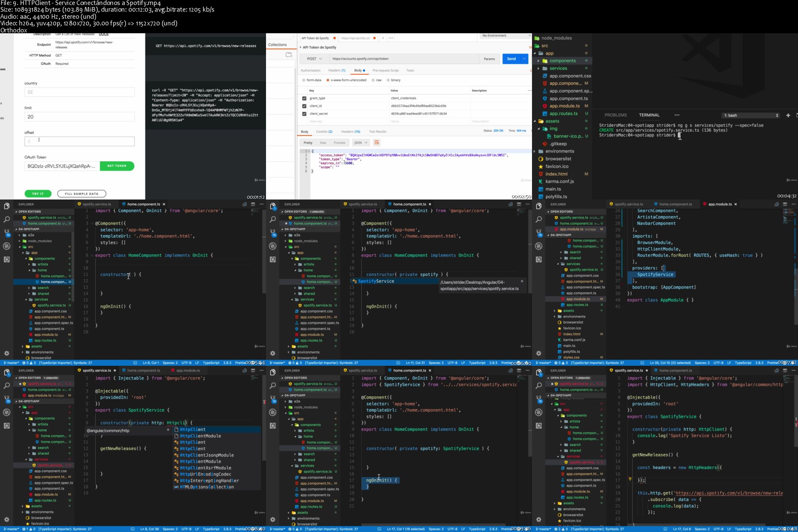Switch to Postman Authorization tab
This screenshot has width=798, height=532.
pos(310,71)
